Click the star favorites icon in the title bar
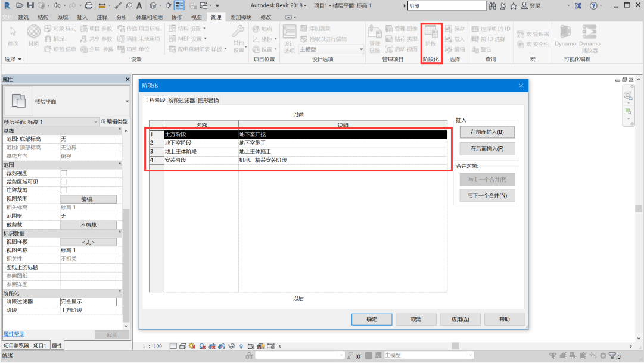The height and width of the screenshot is (363, 644). click(514, 6)
